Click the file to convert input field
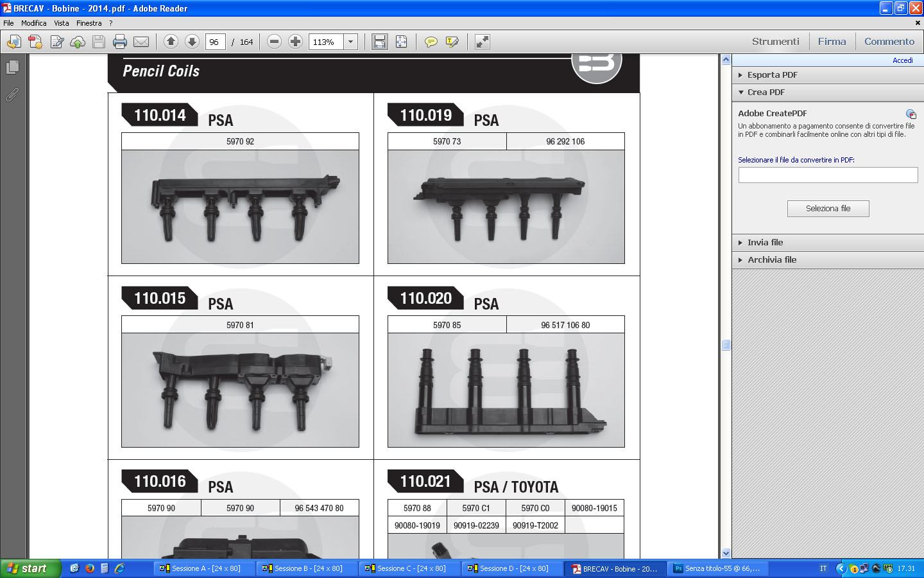924x578 pixels. (x=828, y=175)
